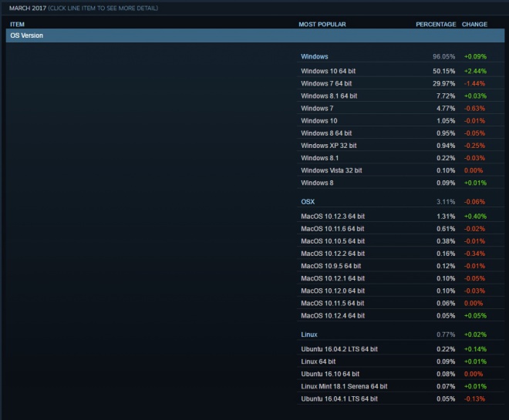Screen dimensions: 509x420
Task: Select Ubuntu 16.10 64 bit row
Action: 400,374
